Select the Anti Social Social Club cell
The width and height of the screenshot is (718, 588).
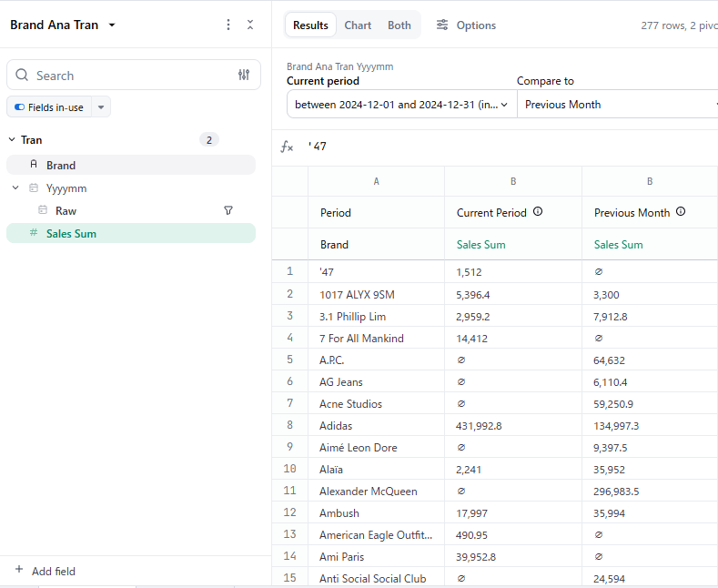376,578
